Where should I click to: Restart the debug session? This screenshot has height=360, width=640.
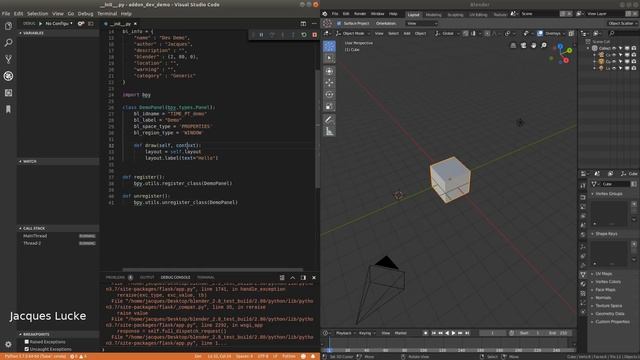[x=304, y=35]
